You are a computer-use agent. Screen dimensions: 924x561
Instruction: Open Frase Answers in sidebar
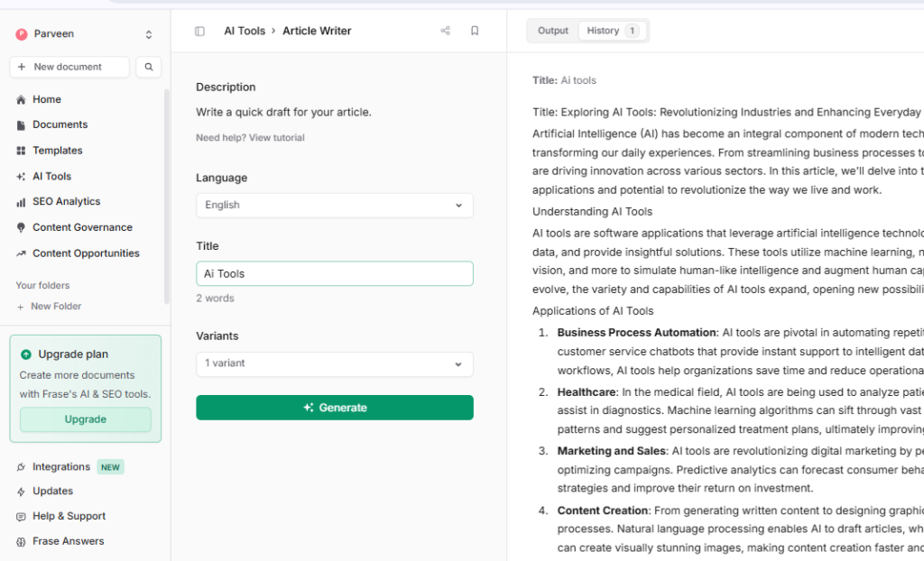[x=68, y=541]
